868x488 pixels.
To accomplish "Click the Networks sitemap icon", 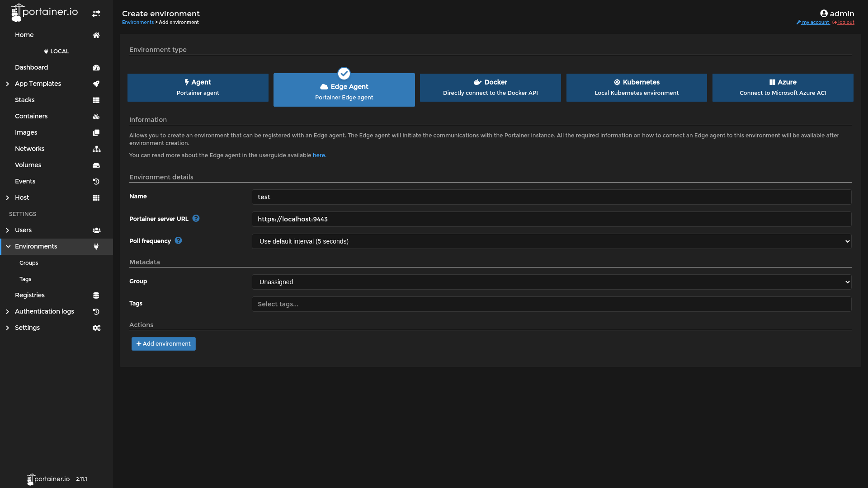I will [96, 149].
